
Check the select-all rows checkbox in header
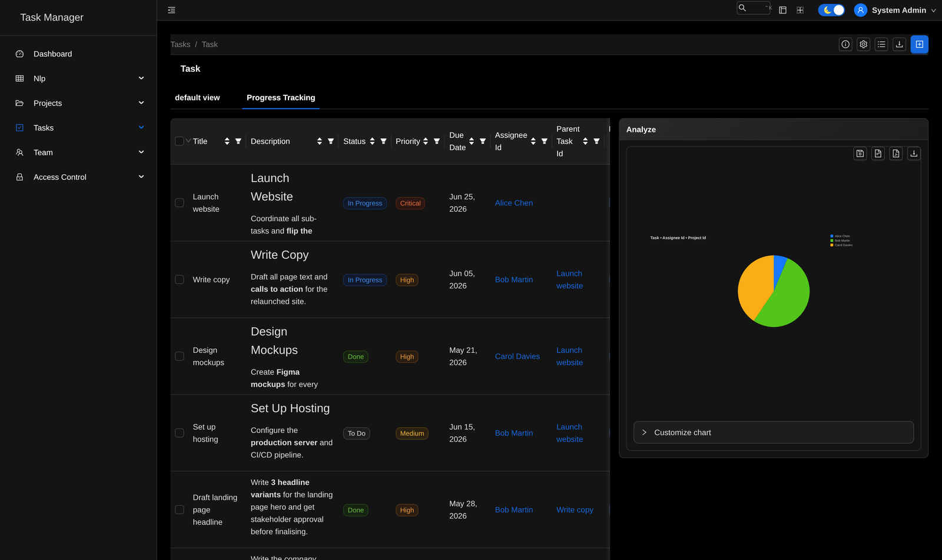click(x=180, y=141)
